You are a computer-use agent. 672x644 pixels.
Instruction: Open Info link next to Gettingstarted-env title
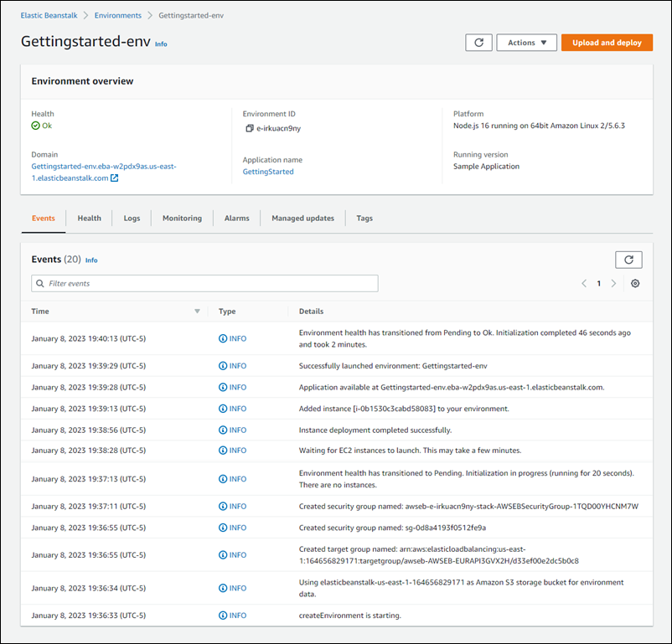[x=161, y=44]
